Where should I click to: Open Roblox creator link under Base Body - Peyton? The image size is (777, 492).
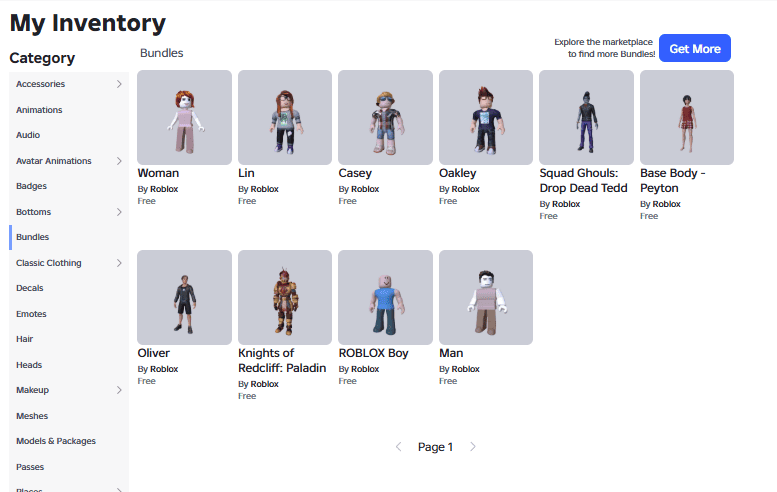[666, 204]
